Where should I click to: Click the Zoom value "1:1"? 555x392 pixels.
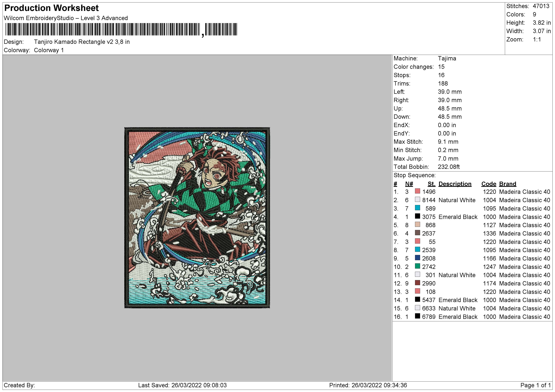point(537,39)
